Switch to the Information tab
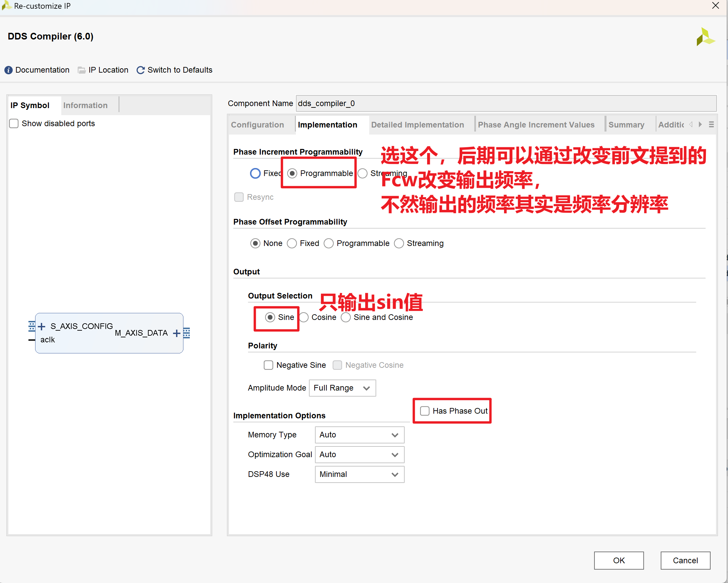 [85, 105]
